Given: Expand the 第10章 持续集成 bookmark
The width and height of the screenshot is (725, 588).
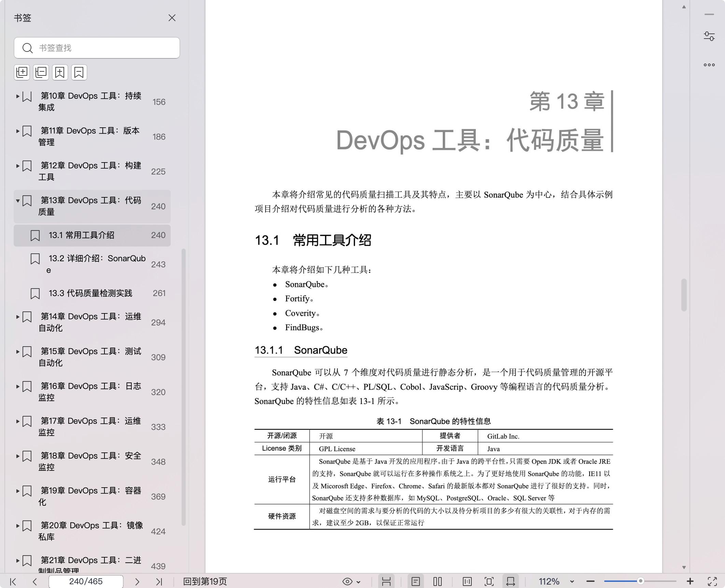Looking at the screenshot, I should point(18,96).
